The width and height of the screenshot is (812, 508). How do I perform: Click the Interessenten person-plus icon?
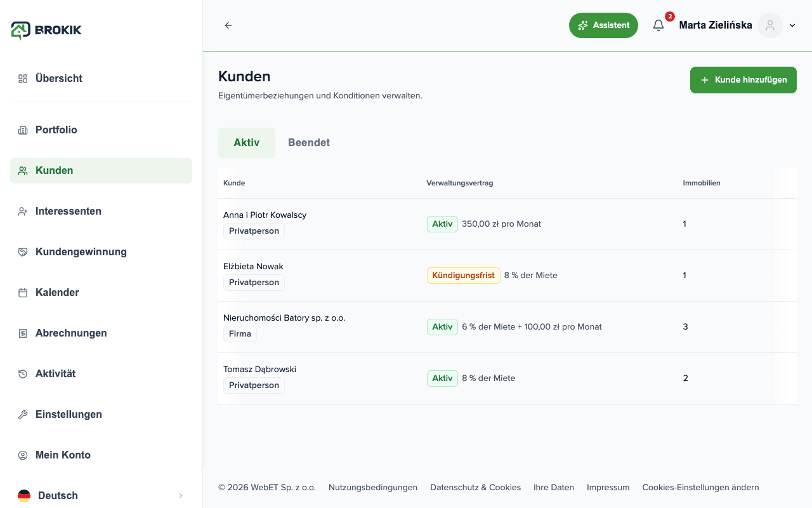23,211
